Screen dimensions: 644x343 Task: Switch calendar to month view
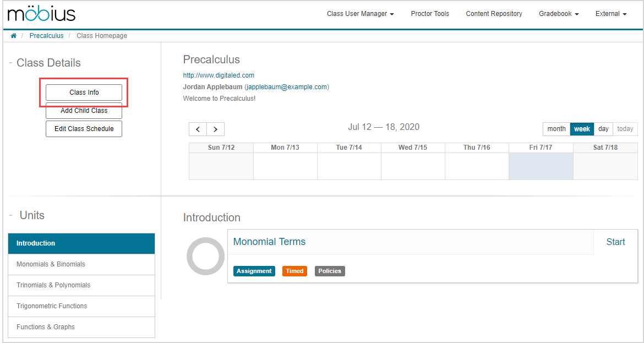[556, 129]
